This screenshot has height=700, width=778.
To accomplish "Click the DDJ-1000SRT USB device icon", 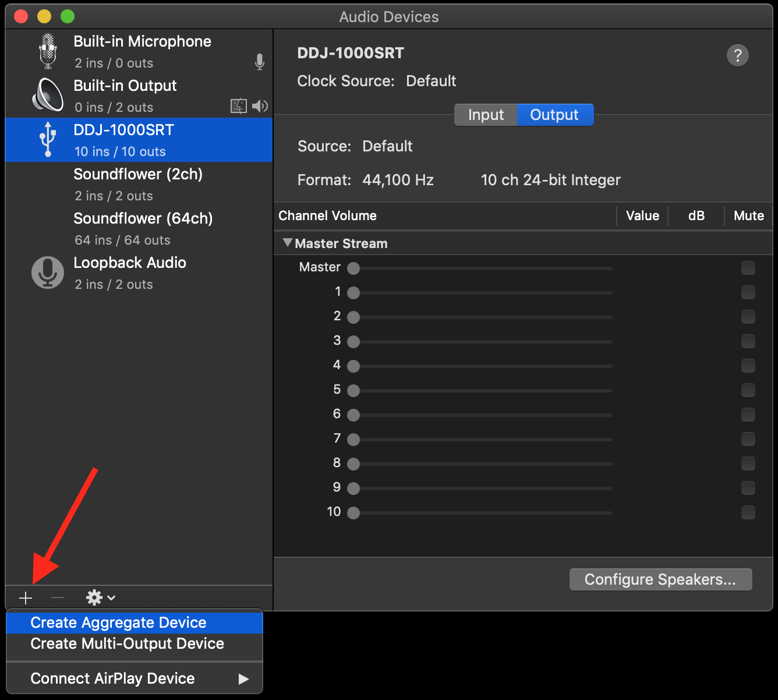I will 48,140.
